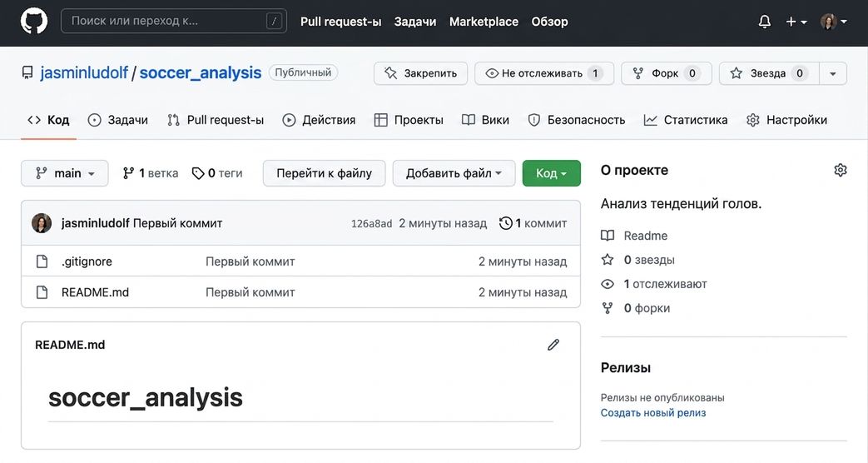Screen dimensions: 868x463
Task: Click the commit author avatar thumbnail
Action: [x=42, y=223]
